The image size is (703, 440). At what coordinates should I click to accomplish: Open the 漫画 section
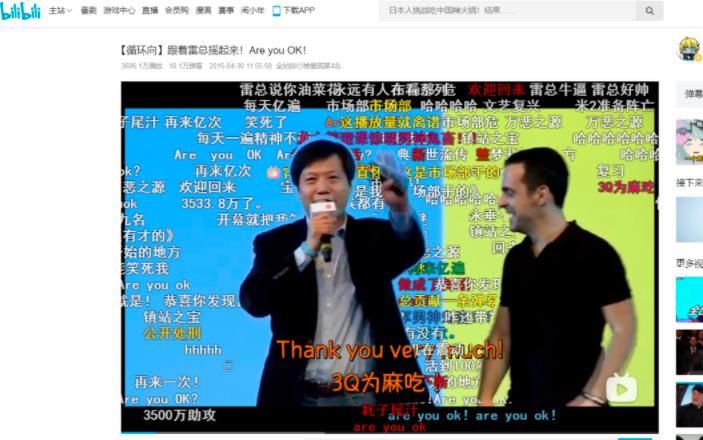[x=203, y=11]
